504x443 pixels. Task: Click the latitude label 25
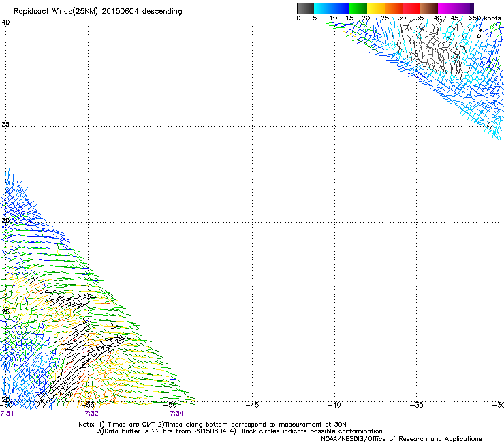(5, 312)
